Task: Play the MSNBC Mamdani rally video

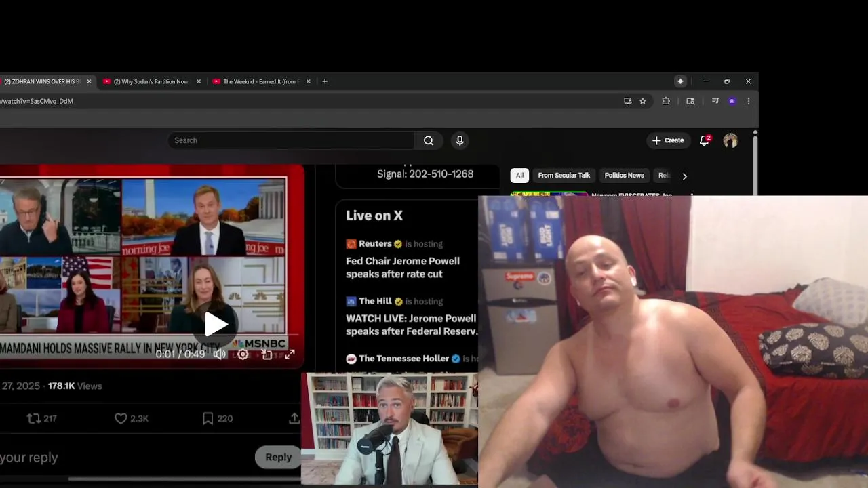Action: 216,324
